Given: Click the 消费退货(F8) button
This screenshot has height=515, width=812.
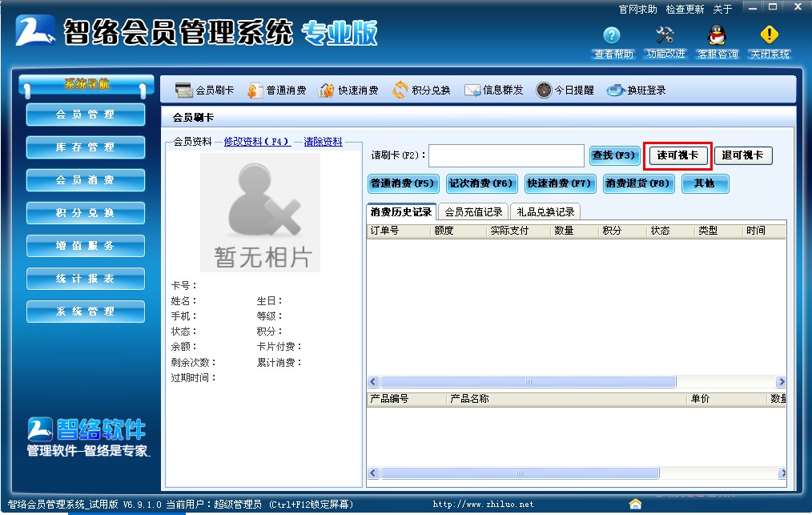Looking at the screenshot, I should coord(638,183).
